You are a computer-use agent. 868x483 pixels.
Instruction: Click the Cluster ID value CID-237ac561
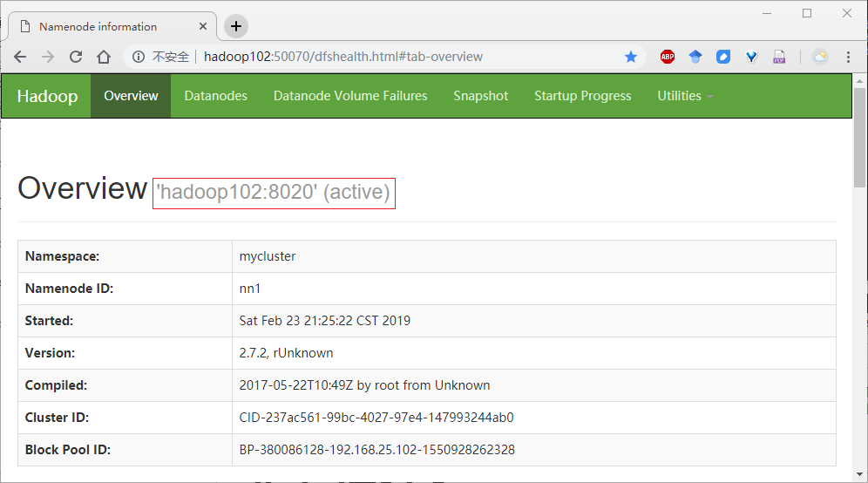pos(376,417)
